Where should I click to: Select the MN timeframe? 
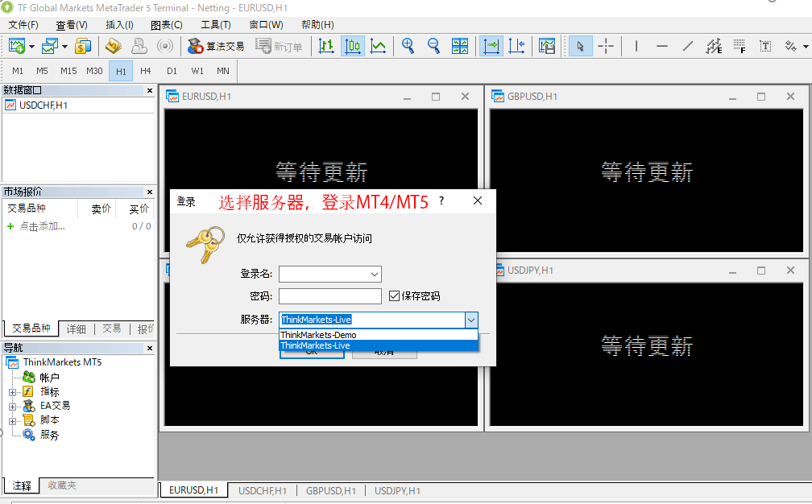click(223, 71)
